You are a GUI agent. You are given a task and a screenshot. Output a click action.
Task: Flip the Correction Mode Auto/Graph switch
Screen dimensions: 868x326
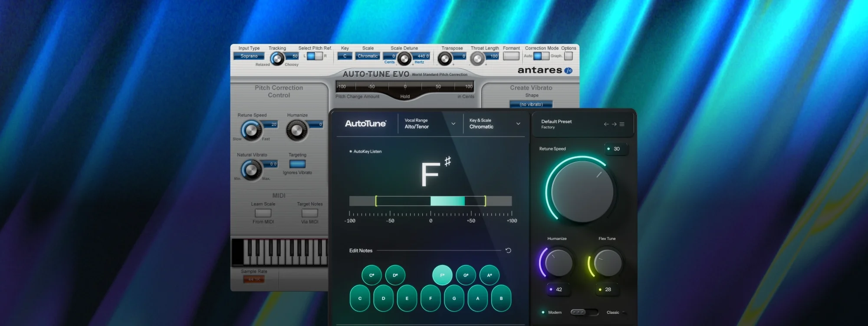(x=541, y=56)
